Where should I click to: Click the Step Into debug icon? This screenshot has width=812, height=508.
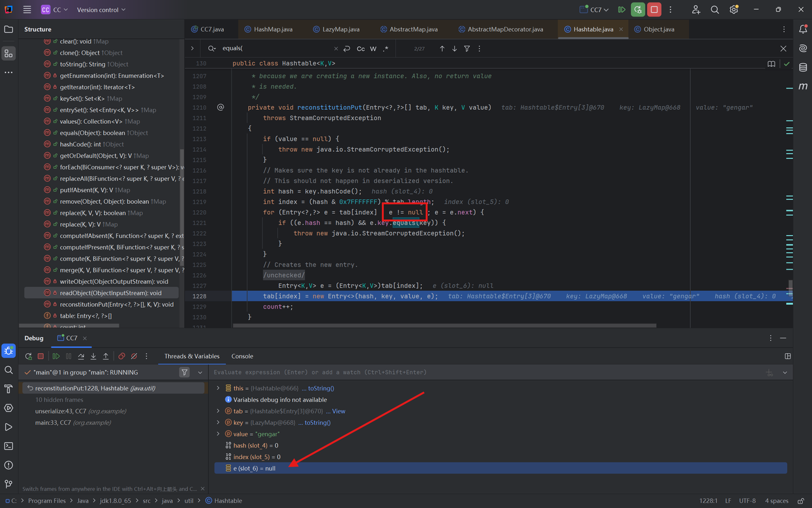[x=93, y=356]
